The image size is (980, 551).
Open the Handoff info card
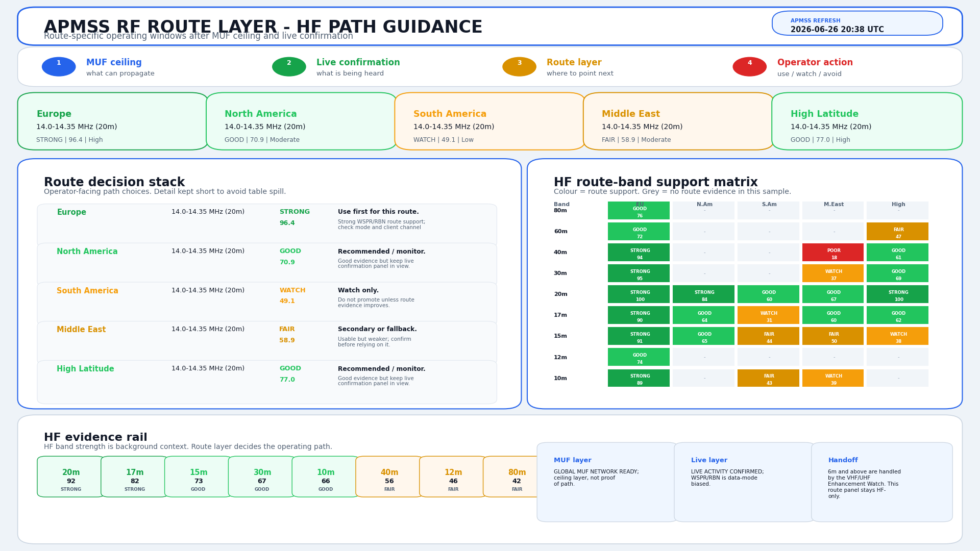[881, 483]
